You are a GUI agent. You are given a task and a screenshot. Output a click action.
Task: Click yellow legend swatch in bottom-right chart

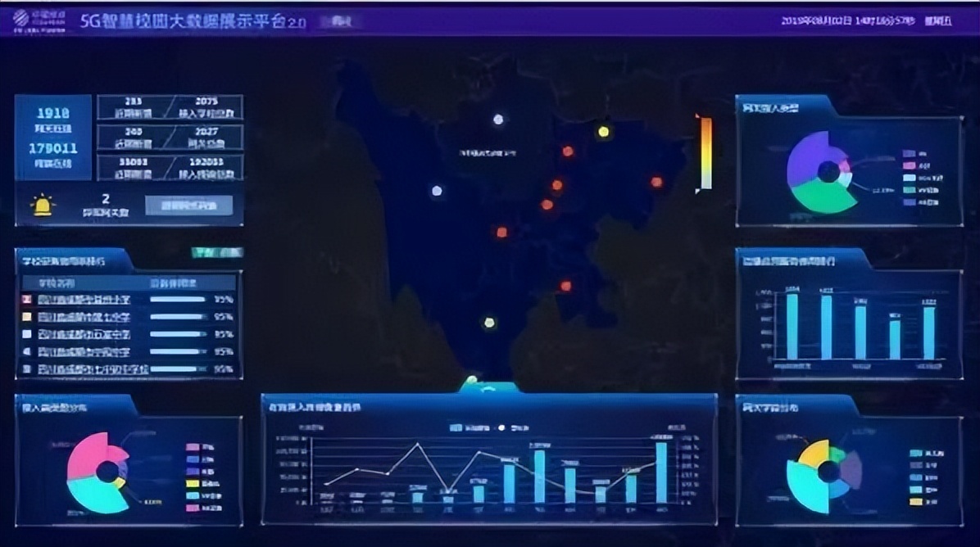pyautogui.click(x=916, y=501)
